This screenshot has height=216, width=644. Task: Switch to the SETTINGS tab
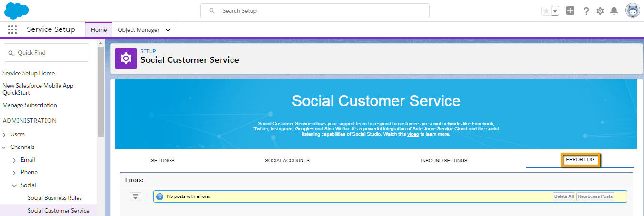tap(163, 160)
